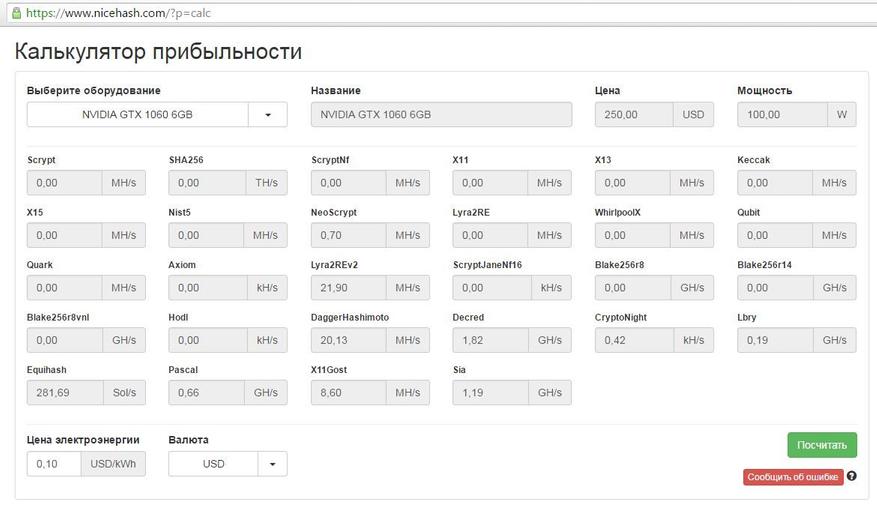Click the TH/s unit next to SHA256

tap(266, 183)
